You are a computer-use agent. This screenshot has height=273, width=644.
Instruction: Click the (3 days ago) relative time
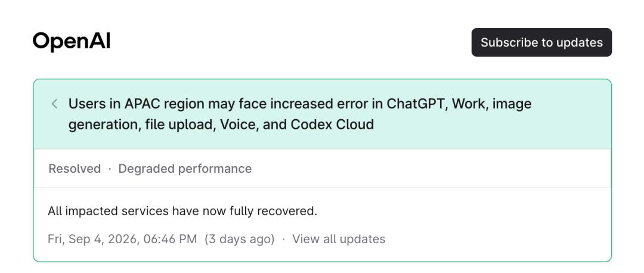click(240, 239)
